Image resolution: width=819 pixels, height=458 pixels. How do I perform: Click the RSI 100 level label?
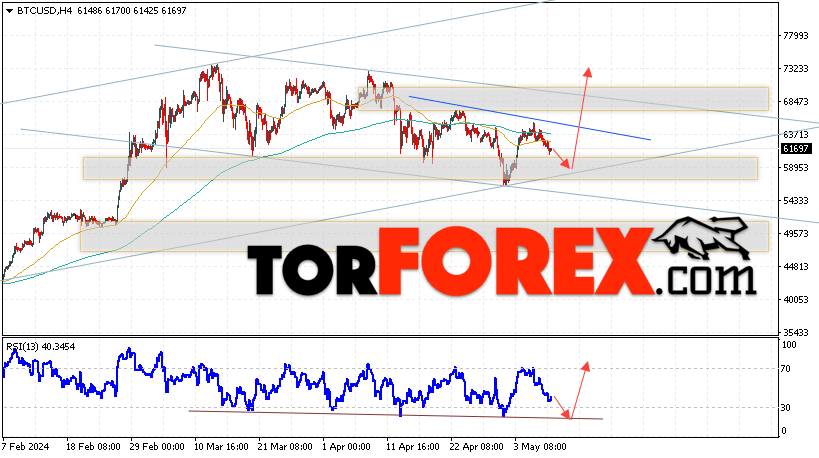point(789,345)
